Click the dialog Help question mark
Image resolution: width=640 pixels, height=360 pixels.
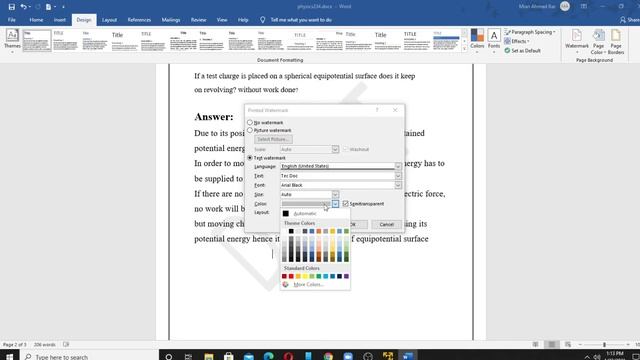(x=377, y=110)
